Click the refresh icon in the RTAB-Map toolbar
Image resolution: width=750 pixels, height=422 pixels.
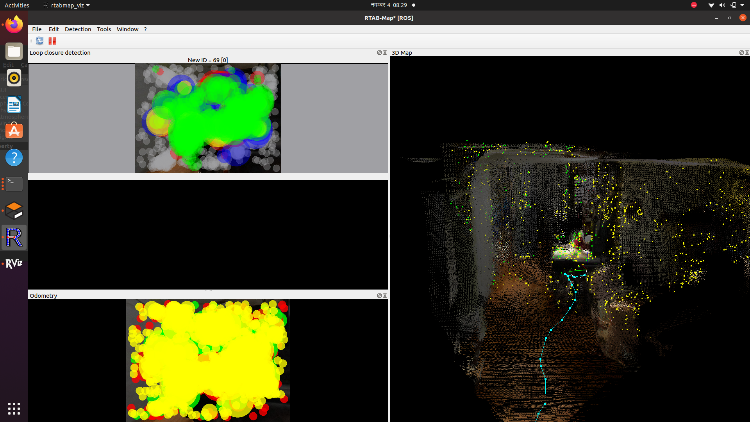click(39, 41)
